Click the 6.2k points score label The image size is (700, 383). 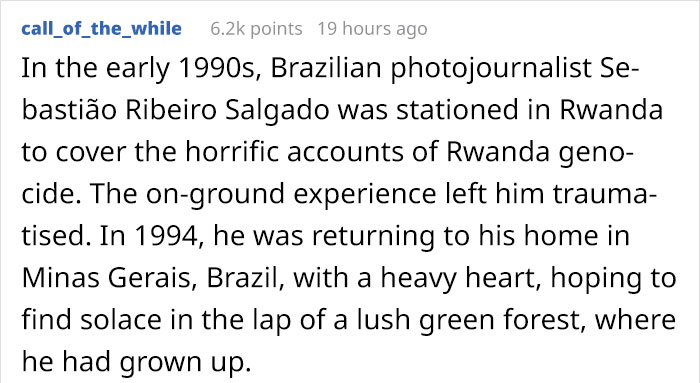[256, 29]
